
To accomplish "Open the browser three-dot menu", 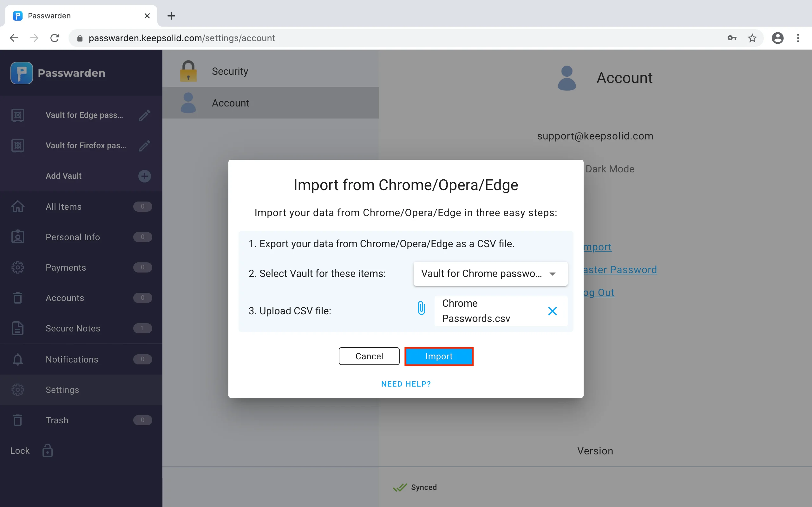I will [x=798, y=38].
